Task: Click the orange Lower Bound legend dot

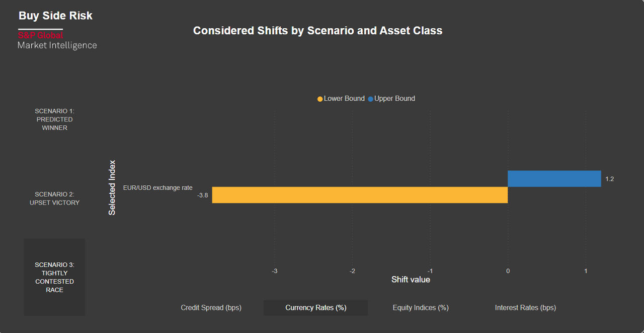Action: [x=320, y=99]
